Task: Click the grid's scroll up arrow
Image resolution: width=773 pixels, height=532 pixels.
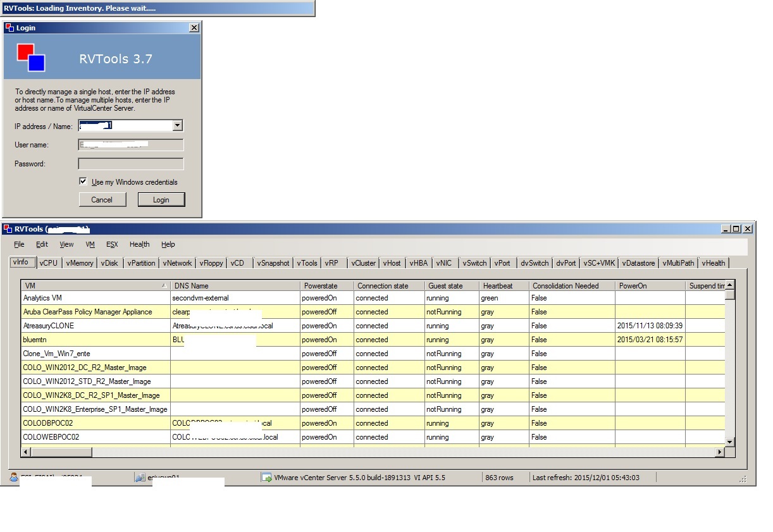Action: (x=730, y=285)
